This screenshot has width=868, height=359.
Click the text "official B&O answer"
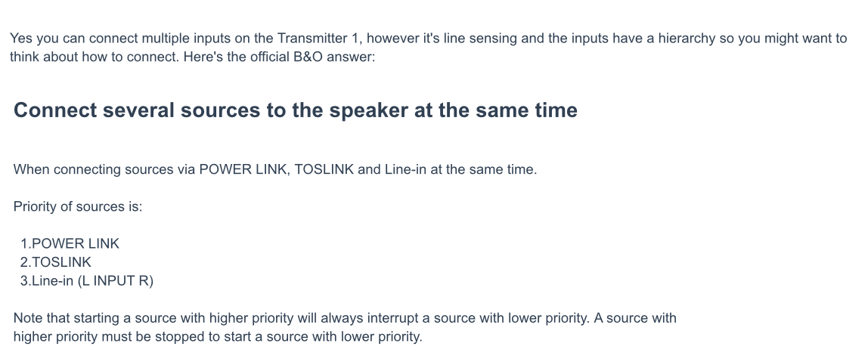click(312, 57)
